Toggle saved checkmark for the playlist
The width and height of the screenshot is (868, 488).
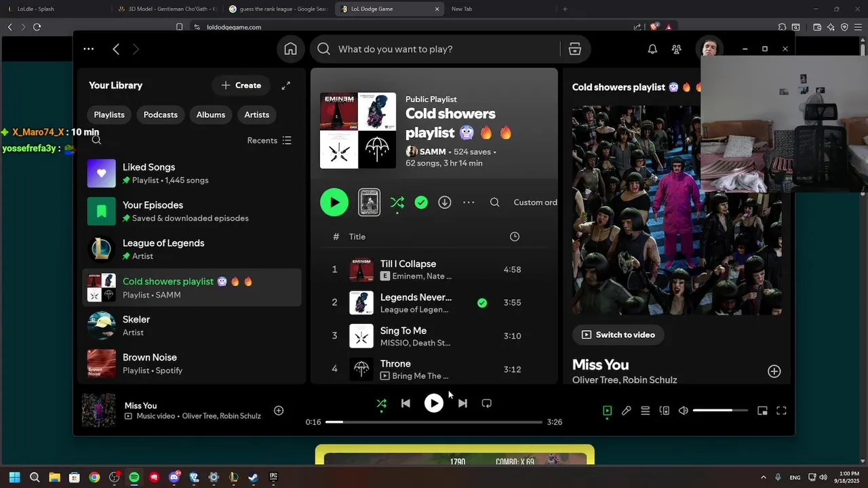[x=421, y=202]
